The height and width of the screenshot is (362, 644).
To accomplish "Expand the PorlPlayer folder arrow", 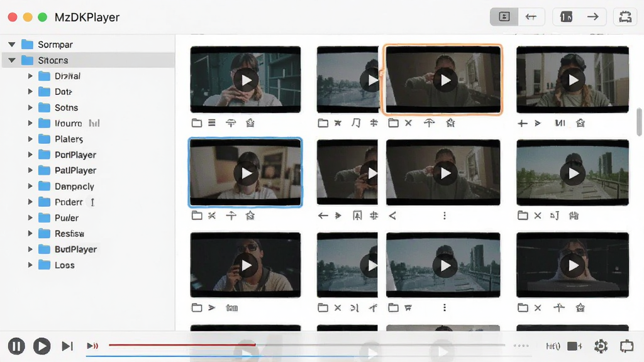I will 30,155.
